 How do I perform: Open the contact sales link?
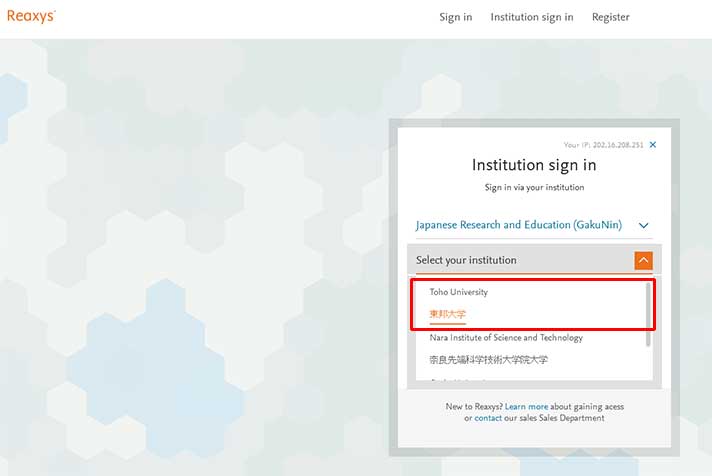(488, 418)
